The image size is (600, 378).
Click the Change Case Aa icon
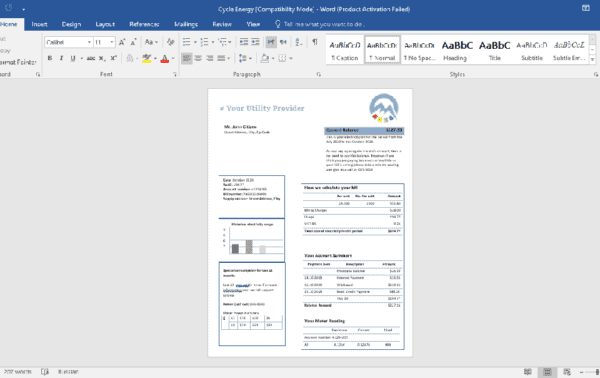tap(149, 42)
